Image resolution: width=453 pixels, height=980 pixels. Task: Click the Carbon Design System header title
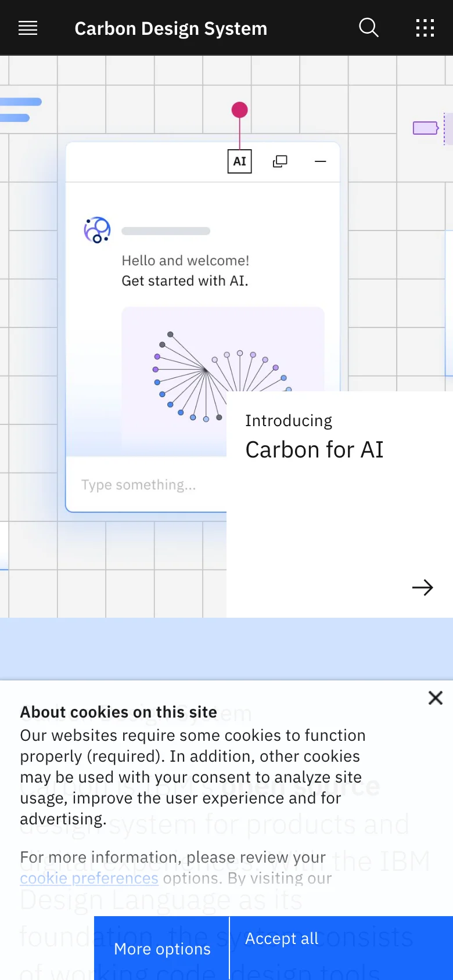click(171, 28)
